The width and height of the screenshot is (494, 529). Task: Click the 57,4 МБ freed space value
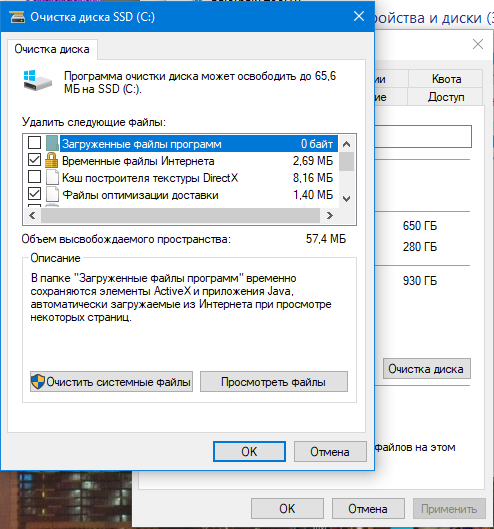click(x=326, y=239)
